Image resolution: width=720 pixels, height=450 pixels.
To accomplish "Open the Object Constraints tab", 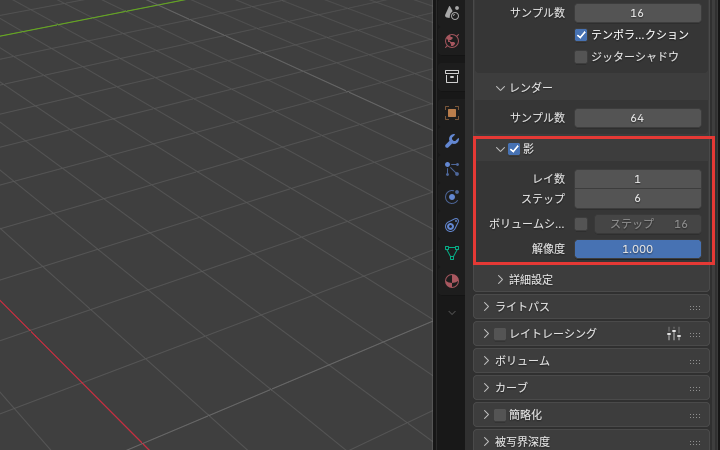I will tap(452, 225).
